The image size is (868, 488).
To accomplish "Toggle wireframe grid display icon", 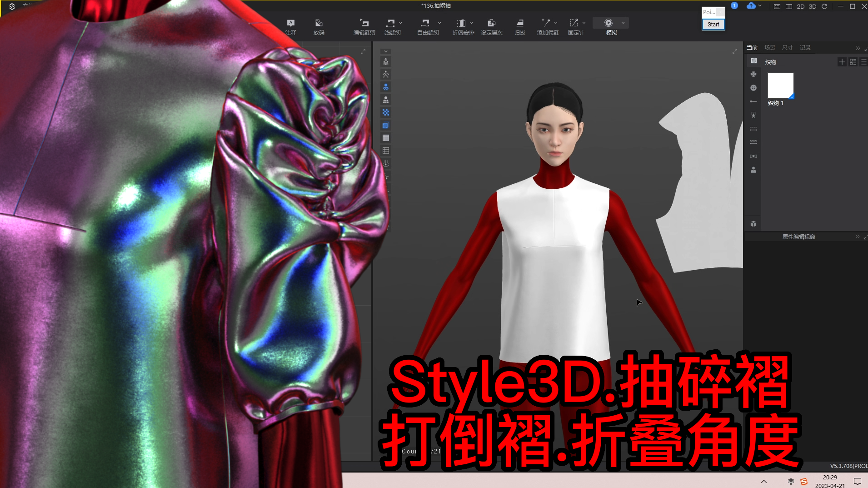I will [386, 151].
